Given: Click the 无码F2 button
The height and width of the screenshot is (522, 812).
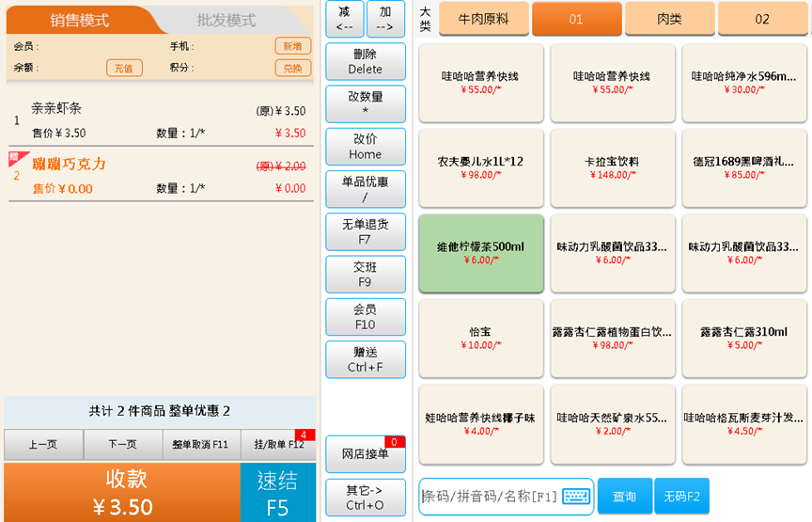Looking at the screenshot, I should tap(681, 496).
